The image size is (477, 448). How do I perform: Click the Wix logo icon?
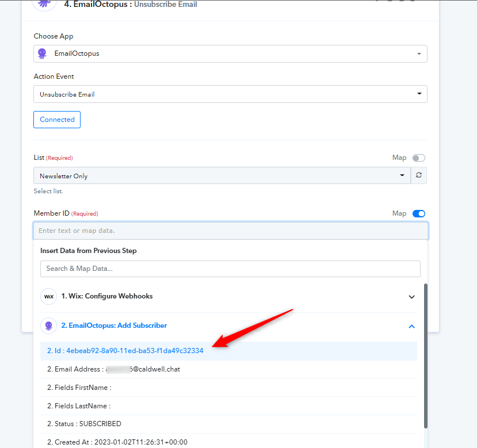coord(49,296)
